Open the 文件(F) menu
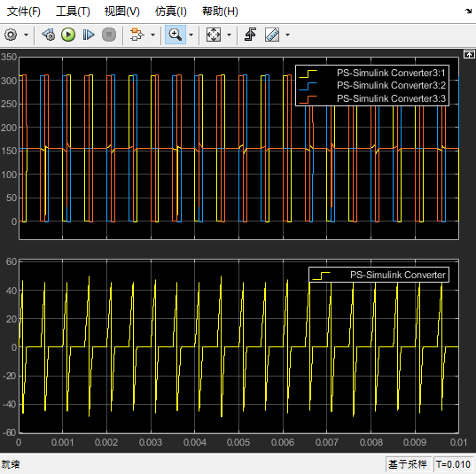 [23, 12]
